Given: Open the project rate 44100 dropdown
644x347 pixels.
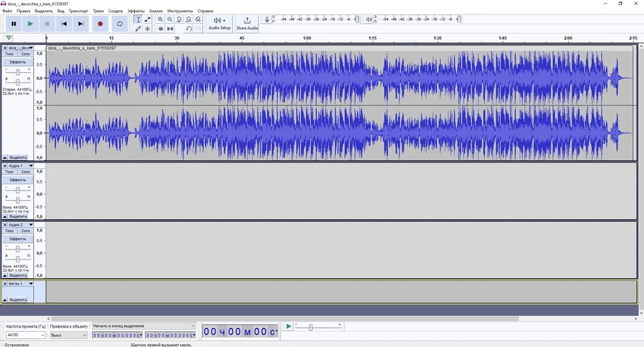Looking at the screenshot, I should (x=43, y=335).
